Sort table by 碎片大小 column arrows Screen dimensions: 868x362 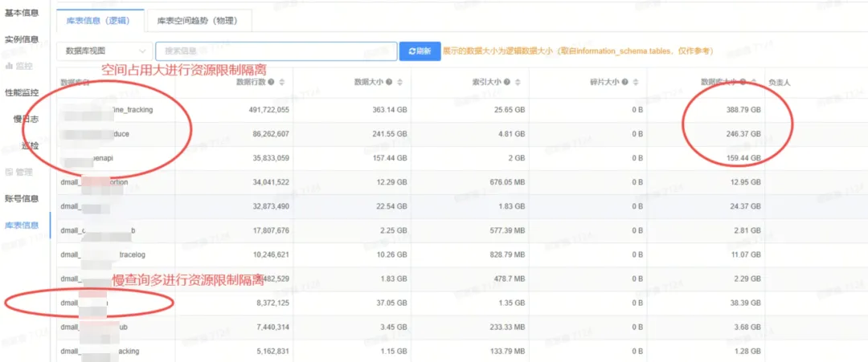(x=637, y=82)
